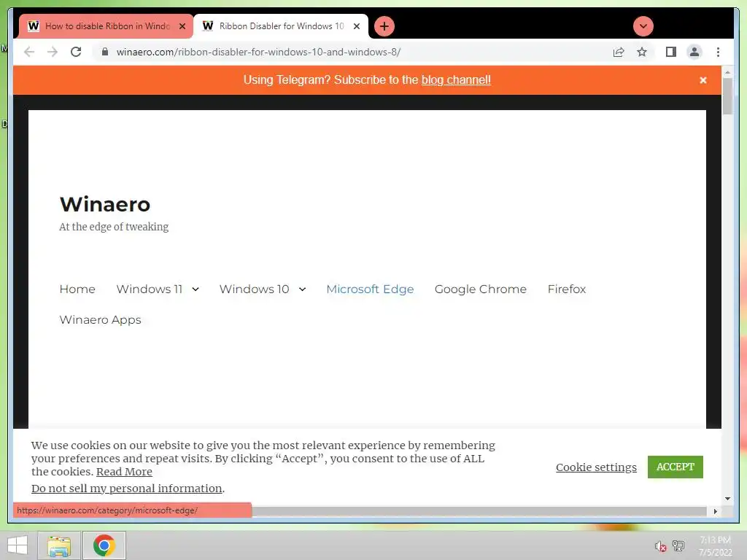This screenshot has width=747, height=560.
Task: Click the vertical scrollbar up arrow
Action: point(727,72)
